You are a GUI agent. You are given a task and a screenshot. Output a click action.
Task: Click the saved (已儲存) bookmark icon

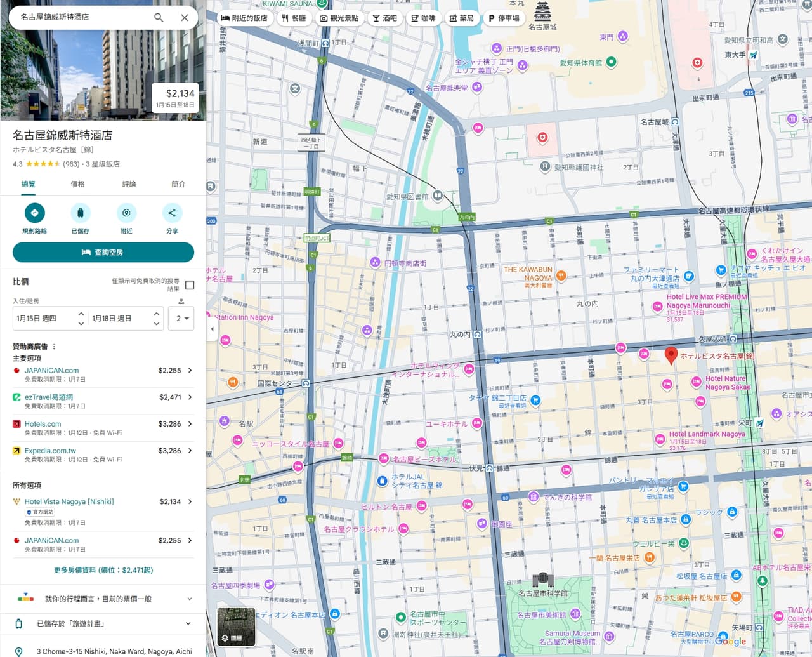click(81, 213)
